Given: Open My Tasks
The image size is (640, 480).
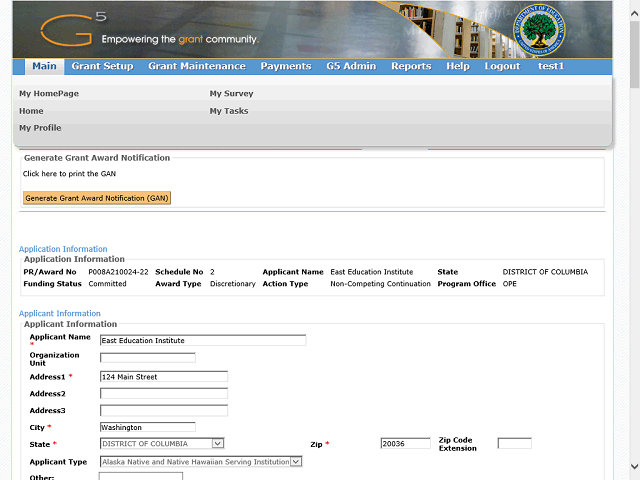Looking at the screenshot, I should point(229,111).
